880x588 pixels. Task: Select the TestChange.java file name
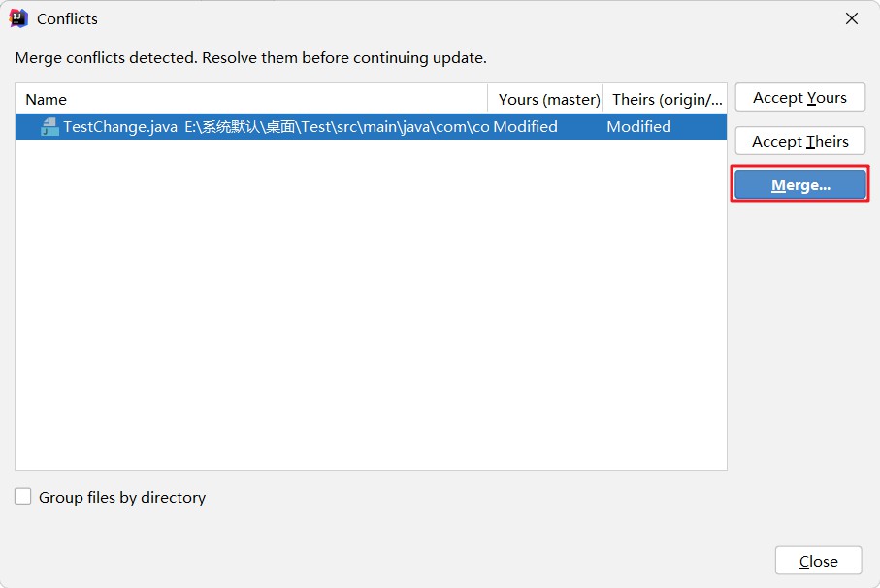click(x=120, y=127)
